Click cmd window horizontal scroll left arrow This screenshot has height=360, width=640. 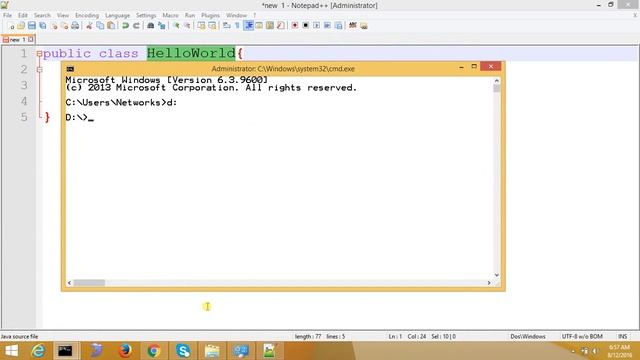click(69, 282)
